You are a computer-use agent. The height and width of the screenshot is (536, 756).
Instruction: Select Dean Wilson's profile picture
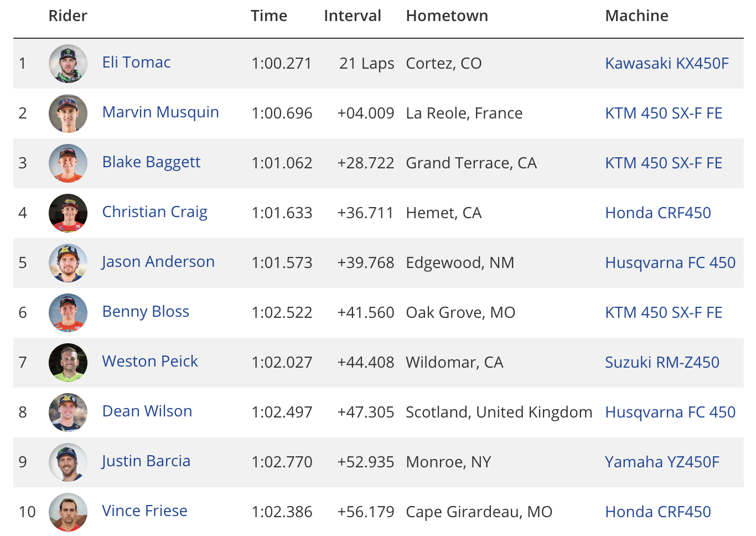[x=68, y=413]
